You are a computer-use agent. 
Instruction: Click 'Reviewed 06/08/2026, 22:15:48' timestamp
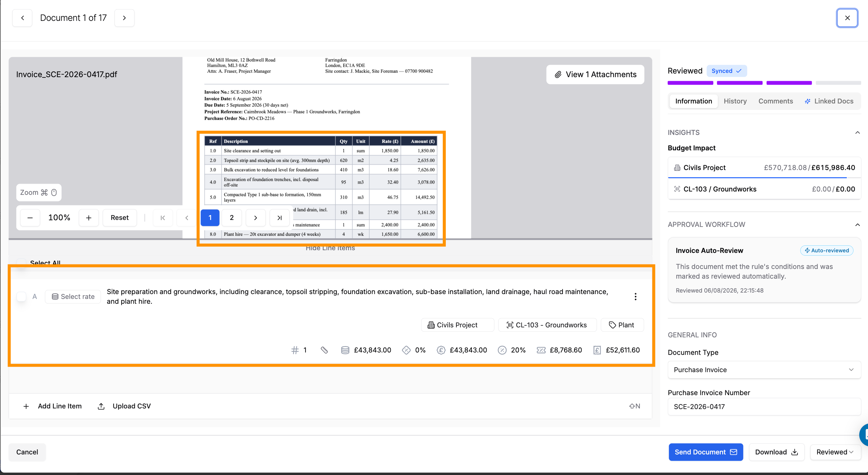pyautogui.click(x=720, y=290)
